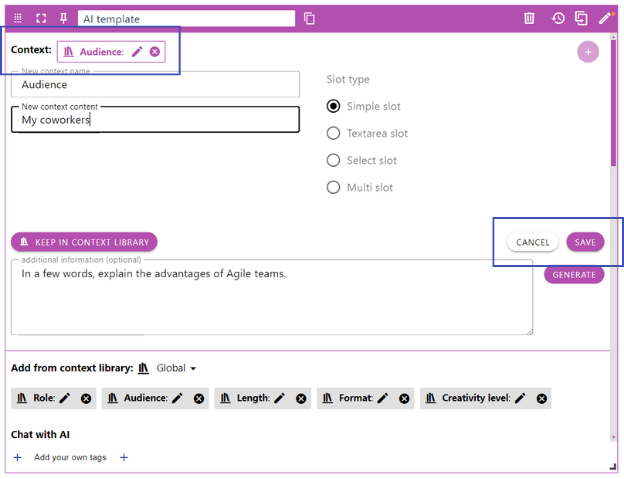Cancel the context edit
This screenshot has height=479, width=624.
click(532, 242)
